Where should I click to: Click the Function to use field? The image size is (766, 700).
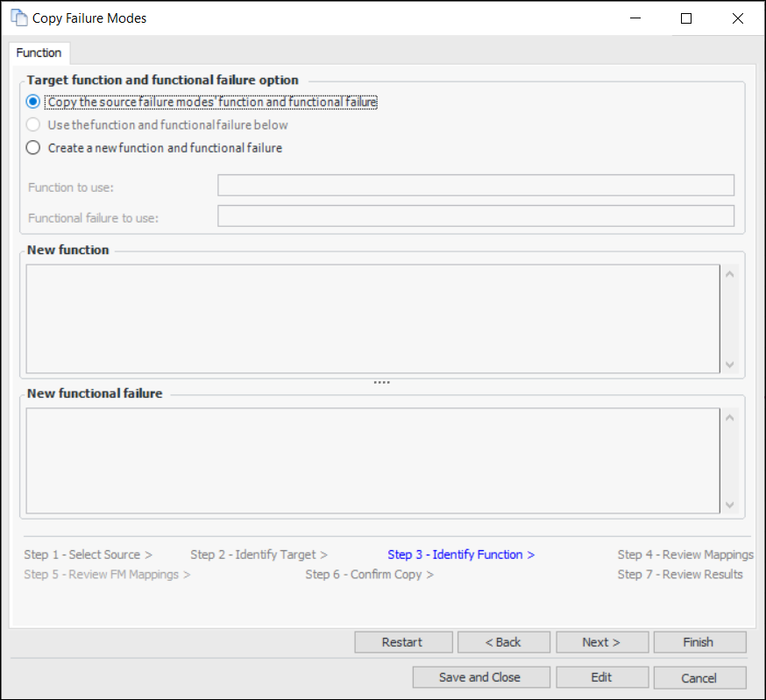click(476, 185)
